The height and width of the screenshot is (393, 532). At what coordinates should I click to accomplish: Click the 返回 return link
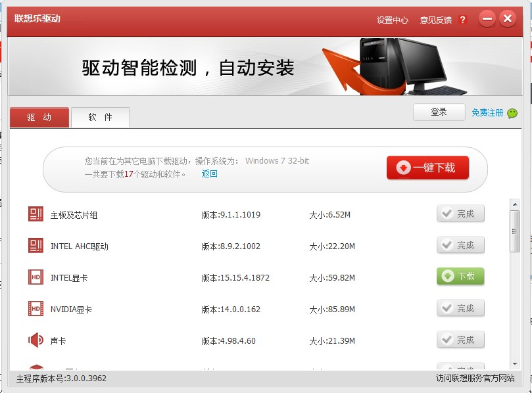coord(208,173)
